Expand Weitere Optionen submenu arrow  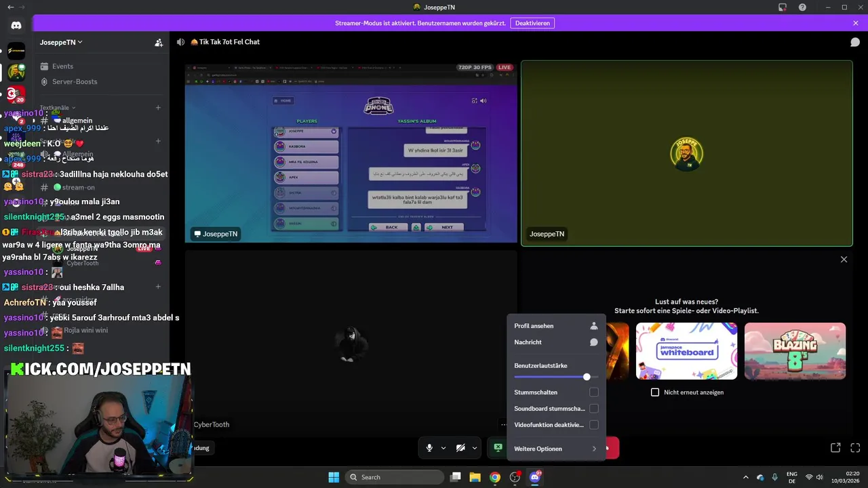tap(595, 449)
